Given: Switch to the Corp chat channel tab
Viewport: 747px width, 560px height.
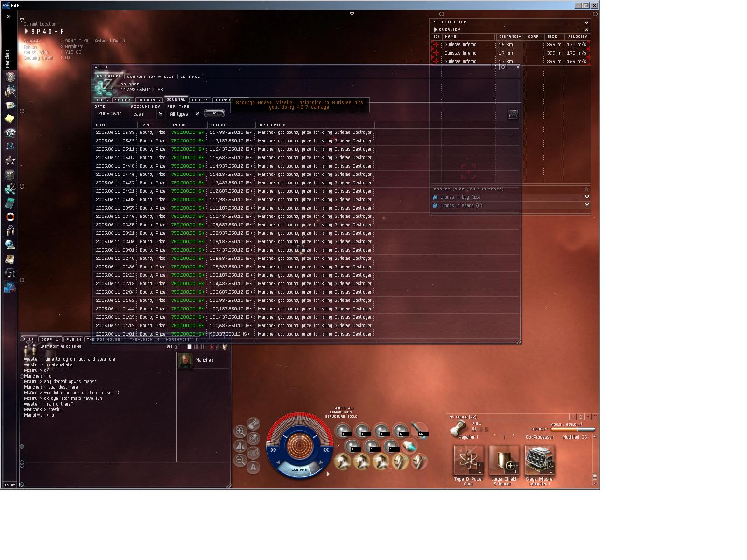Looking at the screenshot, I should click(50, 339).
